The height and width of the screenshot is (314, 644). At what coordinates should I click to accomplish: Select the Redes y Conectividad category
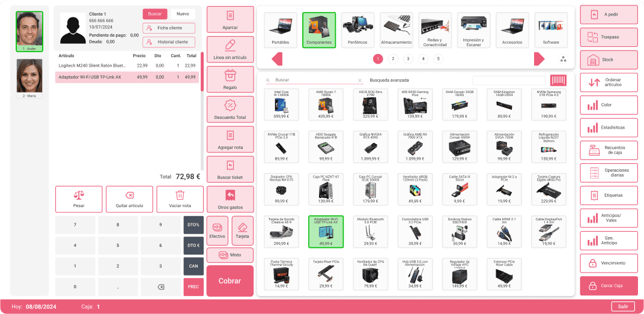click(x=435, y=30)
